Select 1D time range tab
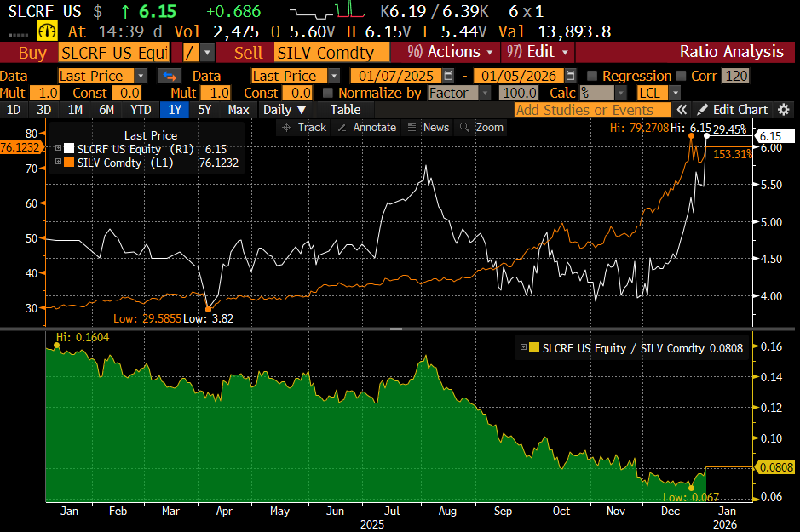800x532 pixels. pyautogui.click(x=14, y=110)
